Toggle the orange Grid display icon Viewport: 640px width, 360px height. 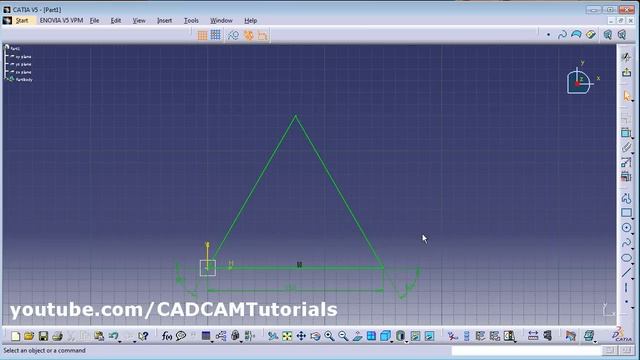tap(202, 36)
